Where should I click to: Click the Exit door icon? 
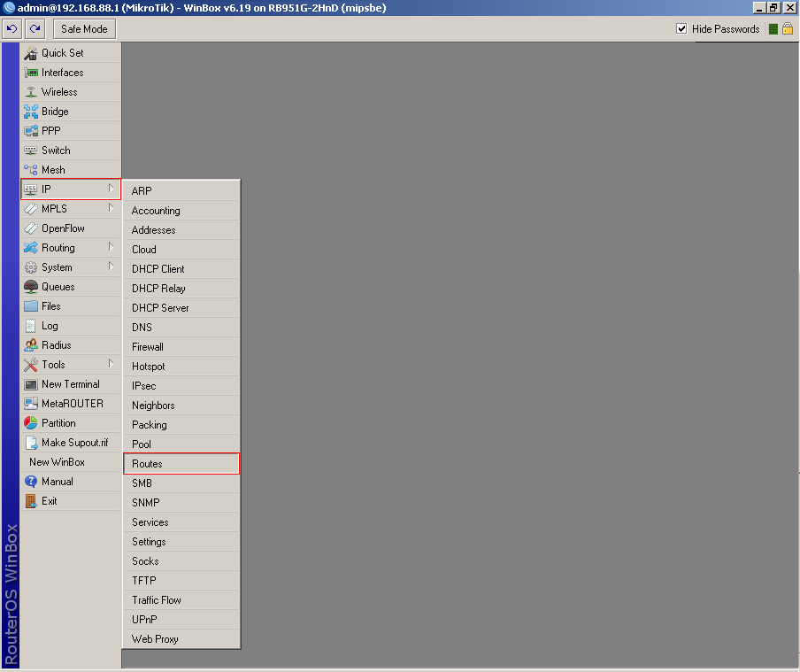click(x=31, y=501)
